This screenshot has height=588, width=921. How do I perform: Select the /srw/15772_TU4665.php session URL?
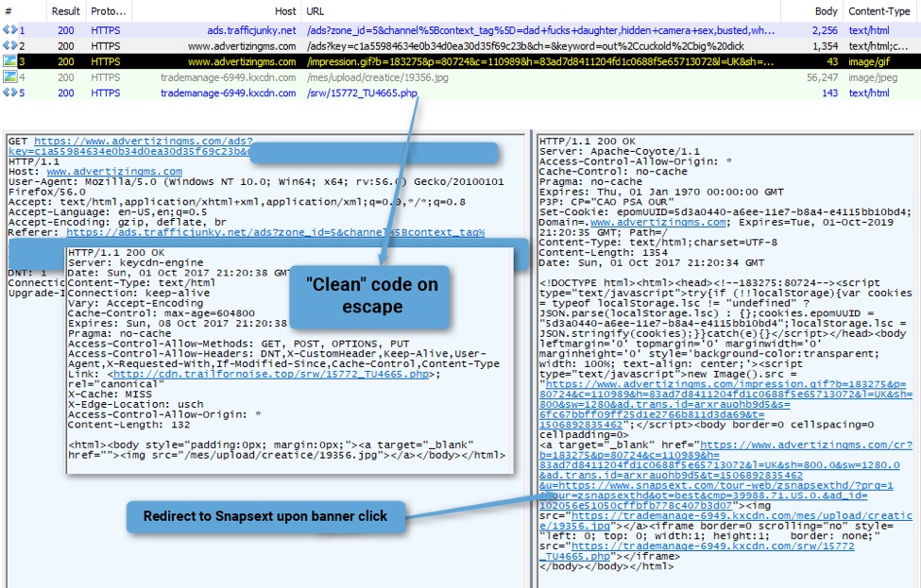point(362,92)
